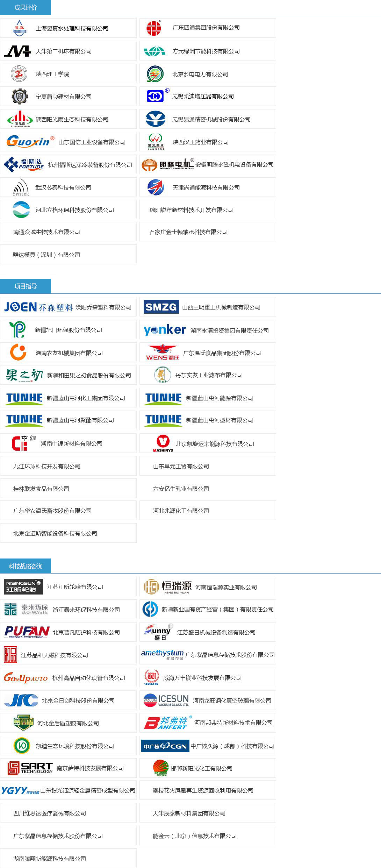Click TUNHE logo beside 新疆蓝山屯河化工集团有限公司

click(x=24, y=398)
